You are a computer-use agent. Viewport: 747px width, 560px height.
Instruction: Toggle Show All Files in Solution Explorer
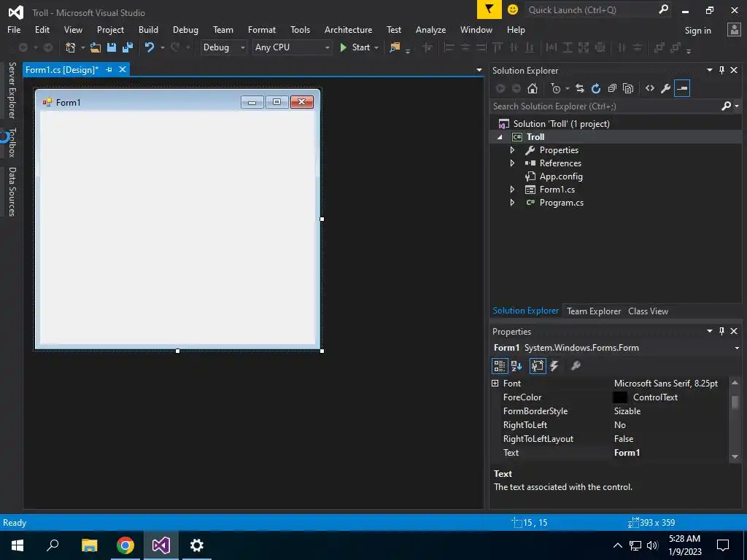pos(628,88)
